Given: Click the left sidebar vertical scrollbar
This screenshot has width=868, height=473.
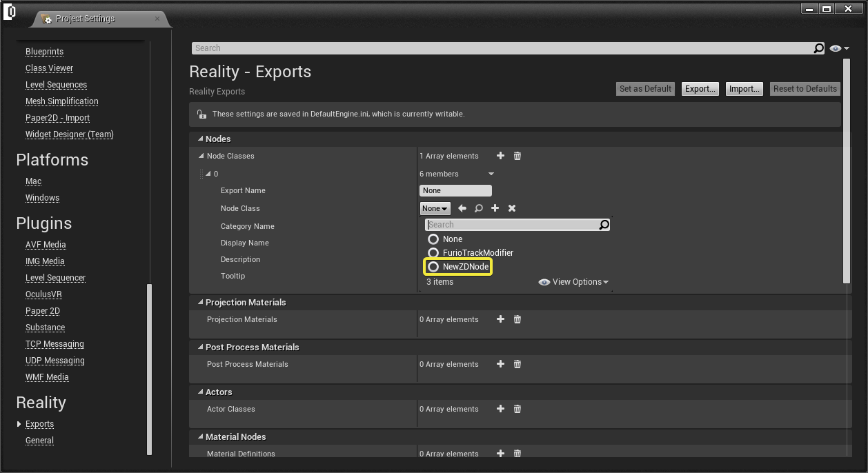Looking at the screenshot, I should [x=150, y=369].
